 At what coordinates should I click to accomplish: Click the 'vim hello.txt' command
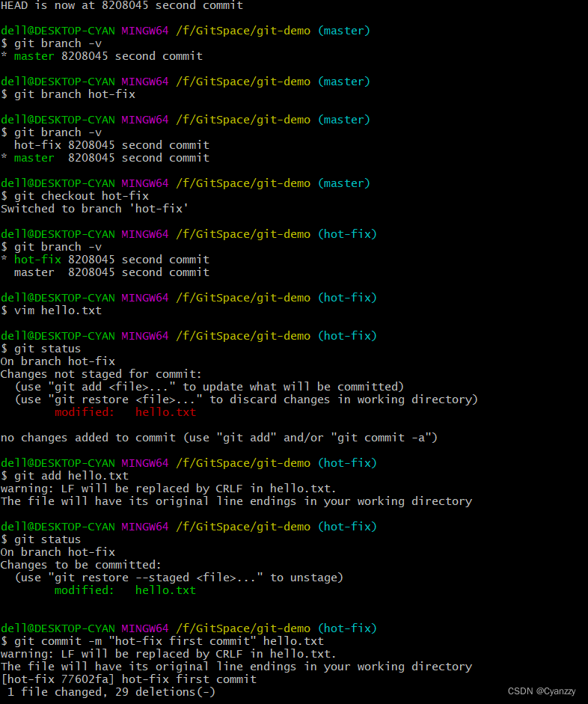(51, 310)
